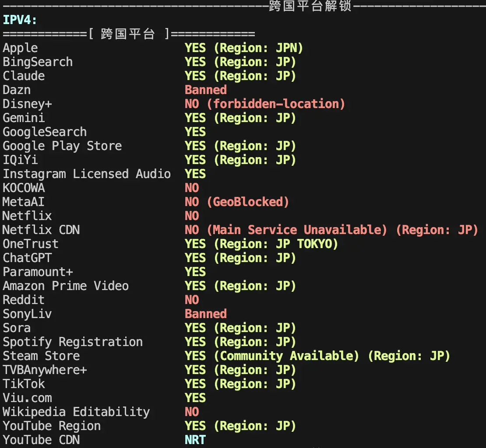Click the region result beside Sora
The width and height of the screenshot is (486, 448).
pyautogui.click(x=240, y=328)
